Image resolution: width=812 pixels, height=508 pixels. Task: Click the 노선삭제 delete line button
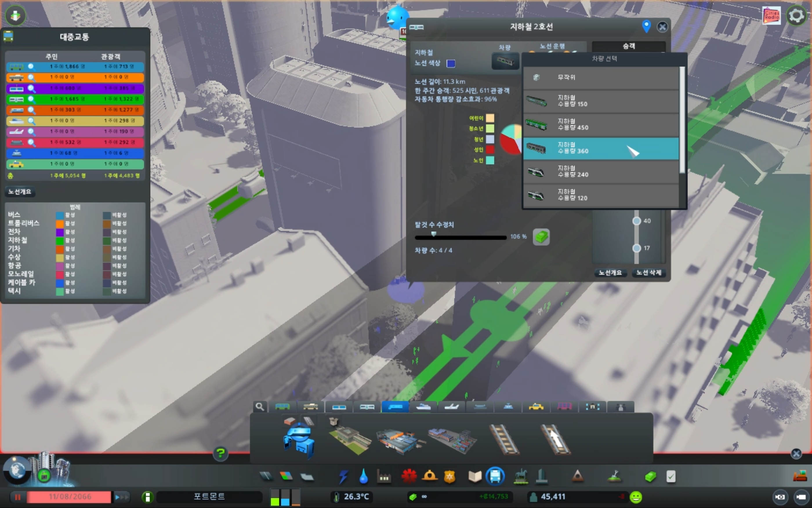648,273
